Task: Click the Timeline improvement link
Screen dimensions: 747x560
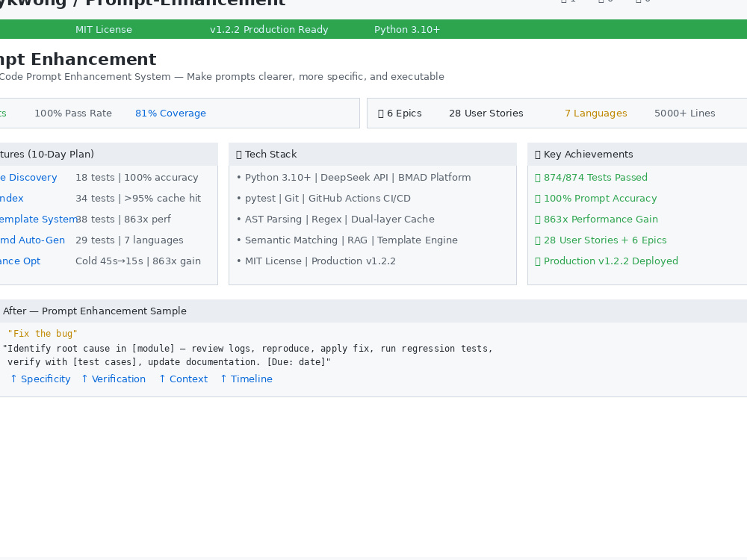Action: click(x=247, y=379)
